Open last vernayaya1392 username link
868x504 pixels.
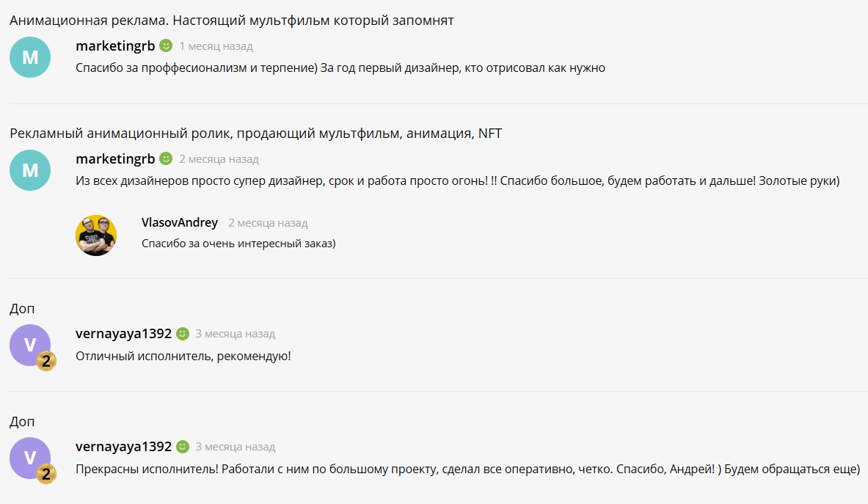(x=123, y=447)
